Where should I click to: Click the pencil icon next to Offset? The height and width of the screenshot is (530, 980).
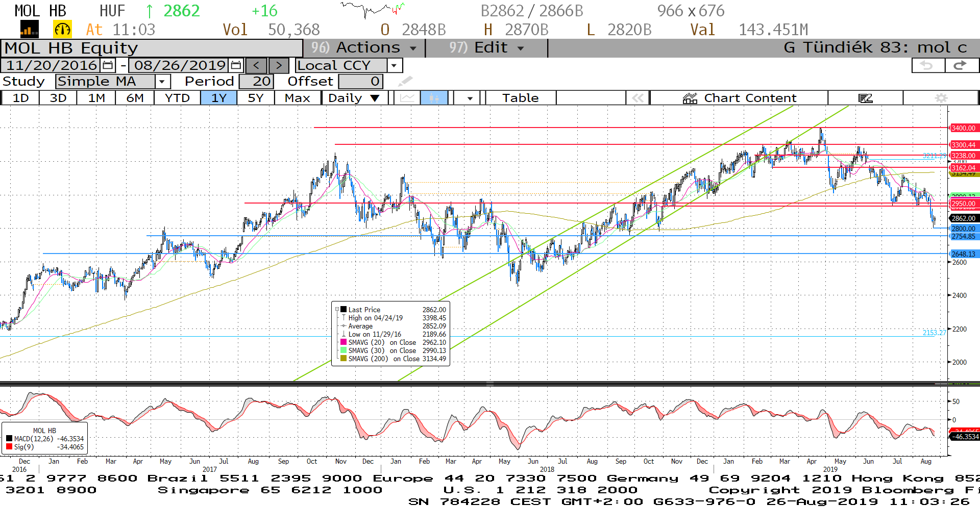405,81
